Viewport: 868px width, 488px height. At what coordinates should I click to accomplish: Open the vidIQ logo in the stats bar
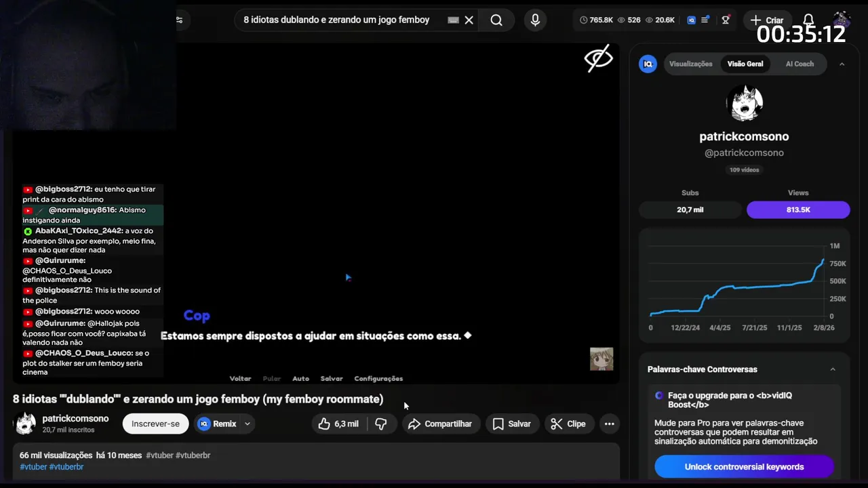click(x=691, y=20)
